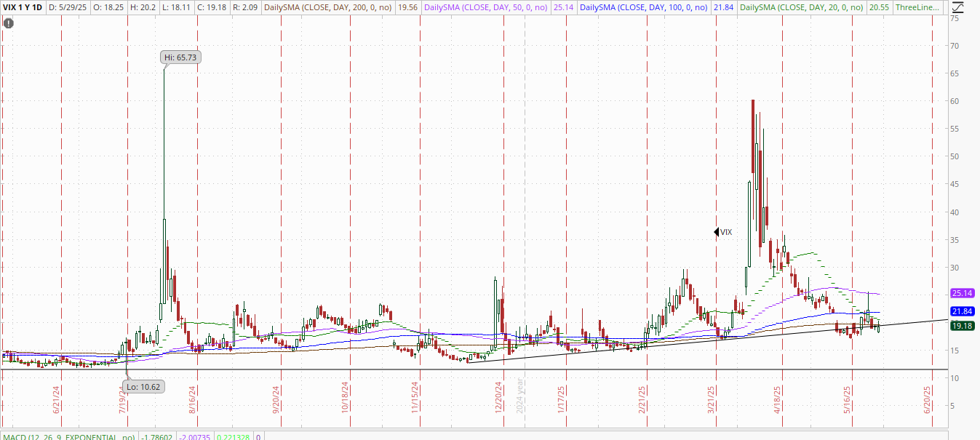Click the 1/17/25 expiration date marker
The image size is (980, 440).
coord(562,399)
